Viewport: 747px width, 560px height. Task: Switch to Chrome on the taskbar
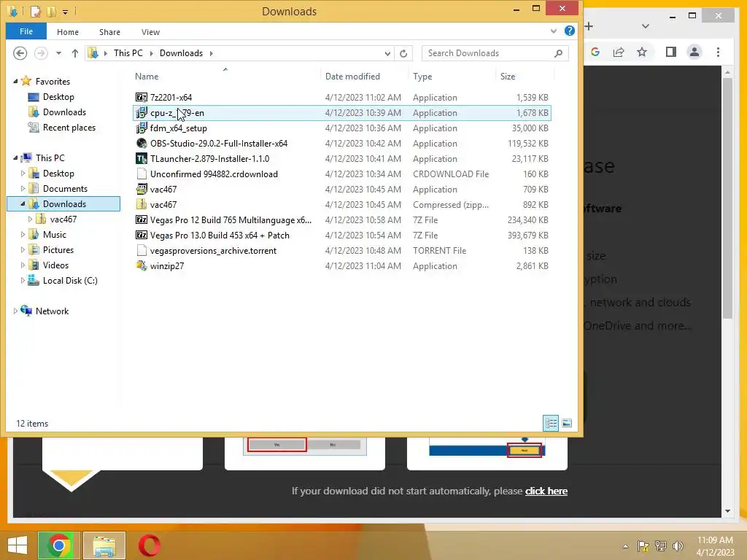tap(58, 545)
